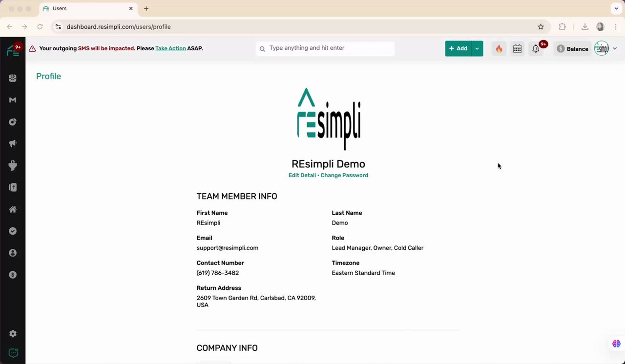Screen dimensions: 625x364
Task: Expand the account menu chevron
Action: click(615, 48)
